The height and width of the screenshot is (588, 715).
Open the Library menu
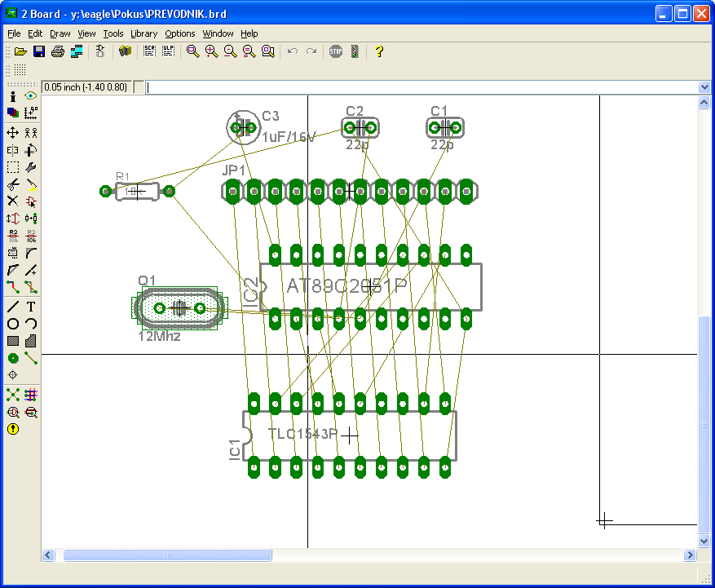pos(144,33)
